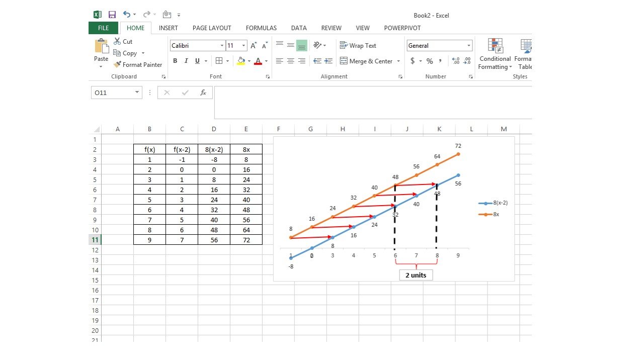
Task: Click the Undo arrow icon
Action: 127,14
